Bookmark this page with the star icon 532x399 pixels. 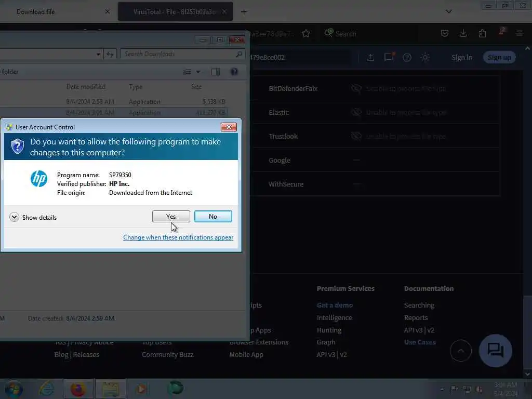pos(306,34)
